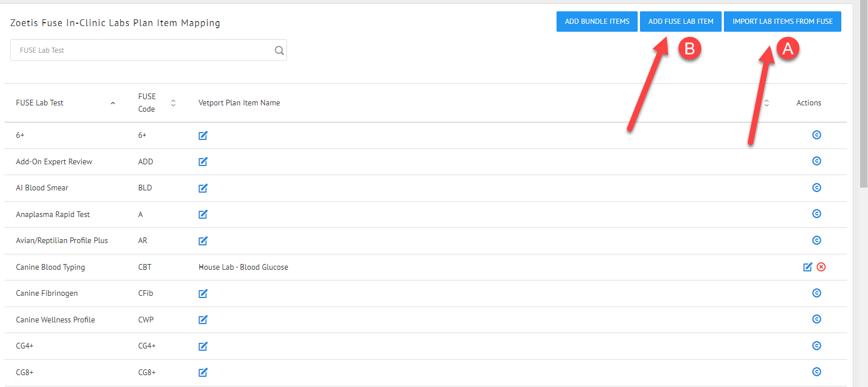Screen dimensions: 868x387
Task: Click action icon for Anaplasma Rapid Test
Action: click(x=817, y=214)
